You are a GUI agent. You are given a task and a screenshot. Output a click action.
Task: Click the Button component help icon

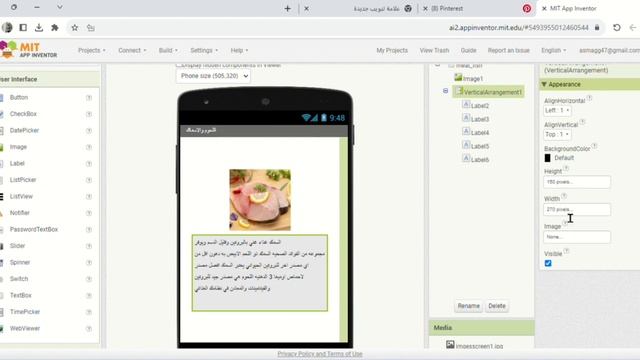click(x=89, y=98)
